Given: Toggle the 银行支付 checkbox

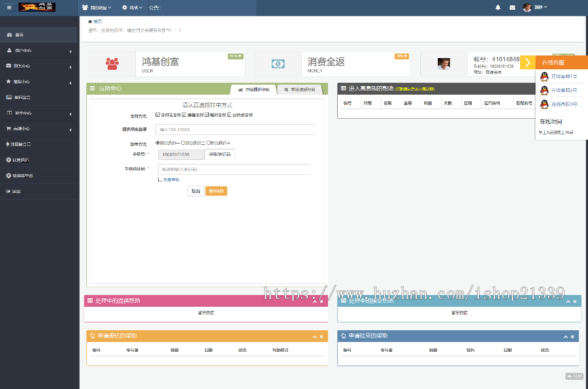Looking at the screenshot, I should (x=206, y=115).
